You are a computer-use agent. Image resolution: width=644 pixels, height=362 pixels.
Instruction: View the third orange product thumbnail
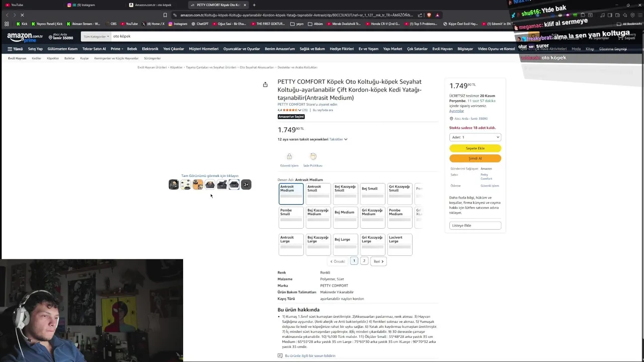click(198, 185)
